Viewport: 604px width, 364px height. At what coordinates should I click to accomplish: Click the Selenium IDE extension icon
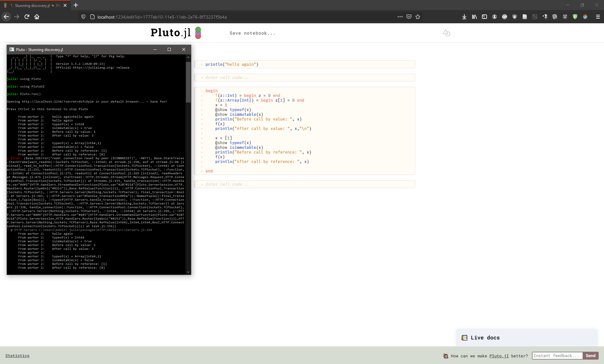[x=535, y=17]
